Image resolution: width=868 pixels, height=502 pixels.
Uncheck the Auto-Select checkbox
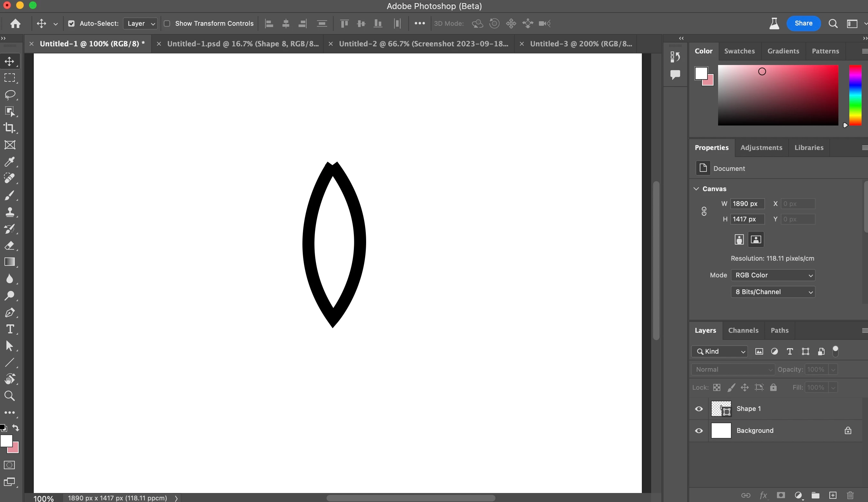pyautogui.click(x=71, y=23)
